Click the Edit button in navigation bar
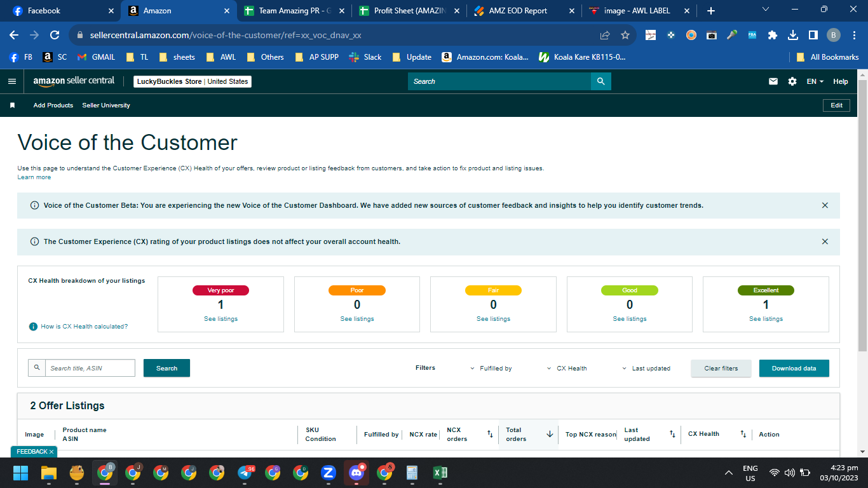868x488 pixels. click(x=836, y=105)
